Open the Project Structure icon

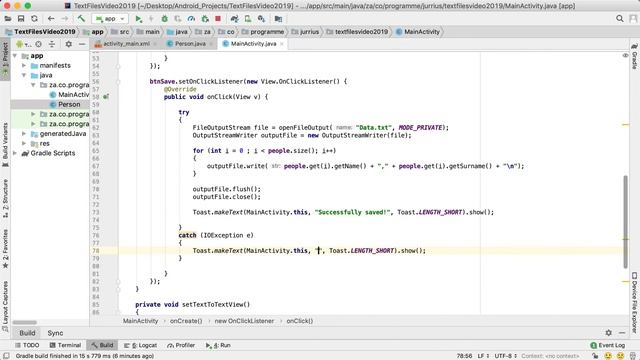click(x=278, y=19)
